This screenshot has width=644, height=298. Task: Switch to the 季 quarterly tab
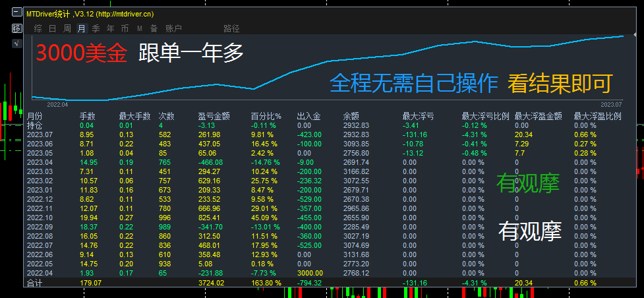(96, 28)
